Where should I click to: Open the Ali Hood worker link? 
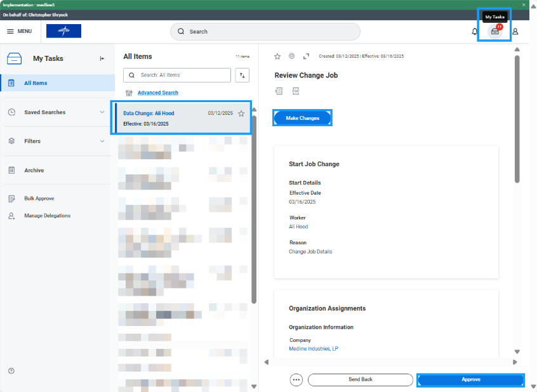click(x=298, y=226)
